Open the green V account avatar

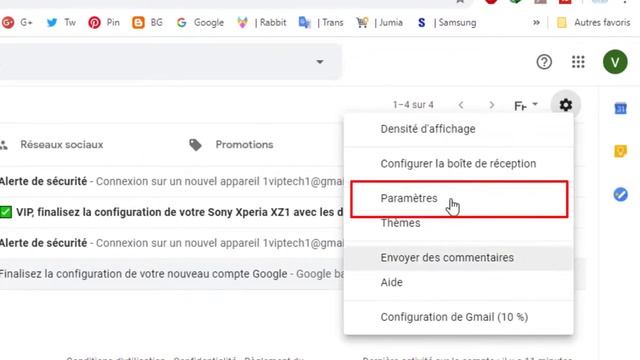pyautogui.click(x=615, y=62)
